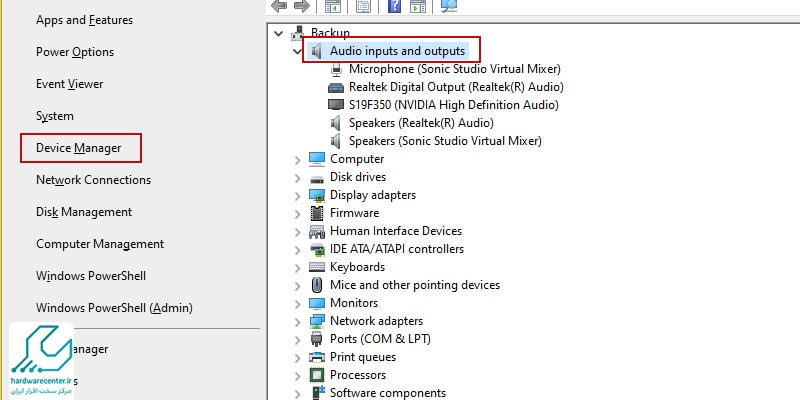Click the Mice and other pointing devices icon
The height and width of the screenshot is (400, 800).
[317, 285]
